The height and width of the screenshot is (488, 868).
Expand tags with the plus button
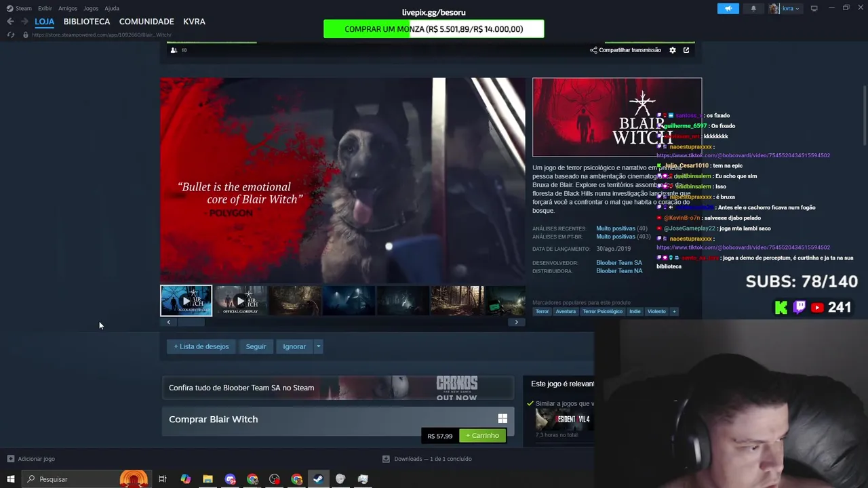point(674,312)
